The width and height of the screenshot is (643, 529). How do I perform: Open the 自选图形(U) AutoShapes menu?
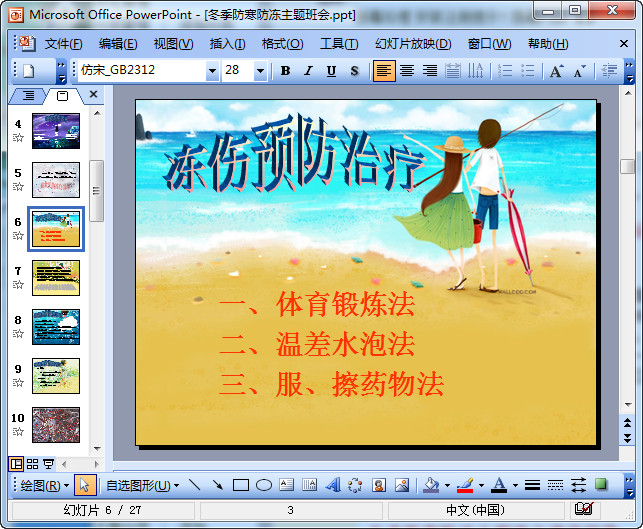(142, 486)
